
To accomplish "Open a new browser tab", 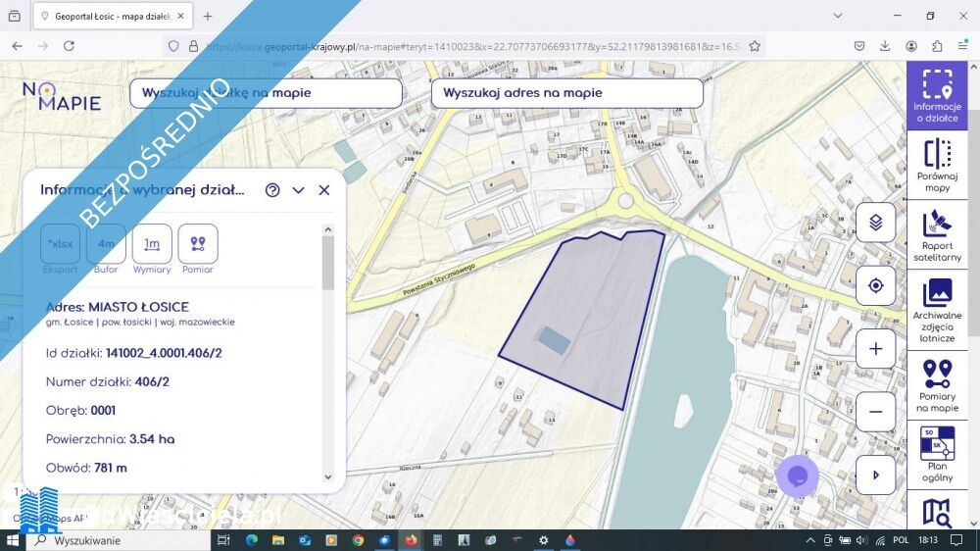I will pos(208,17).
